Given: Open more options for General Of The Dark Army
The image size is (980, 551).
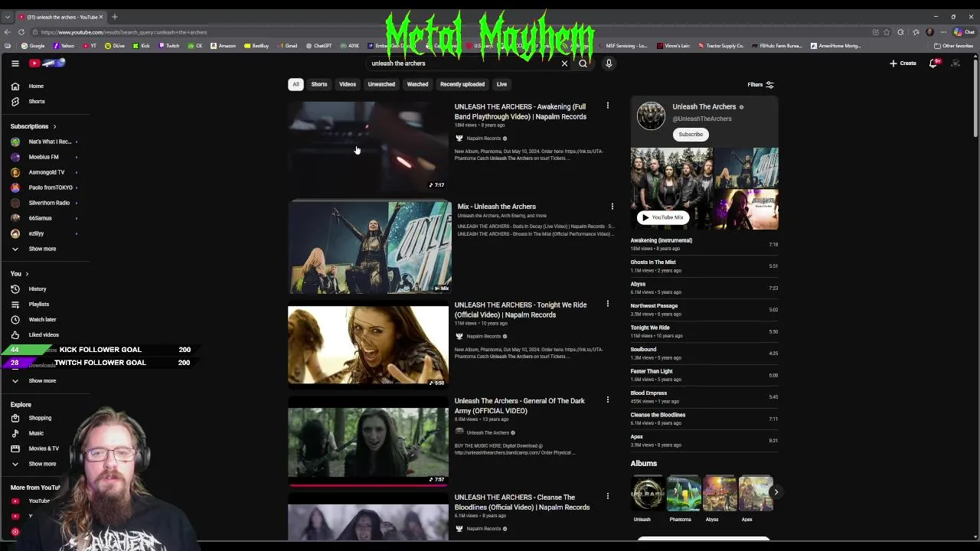Looking at the screenshot, I should tap(608, 399).
